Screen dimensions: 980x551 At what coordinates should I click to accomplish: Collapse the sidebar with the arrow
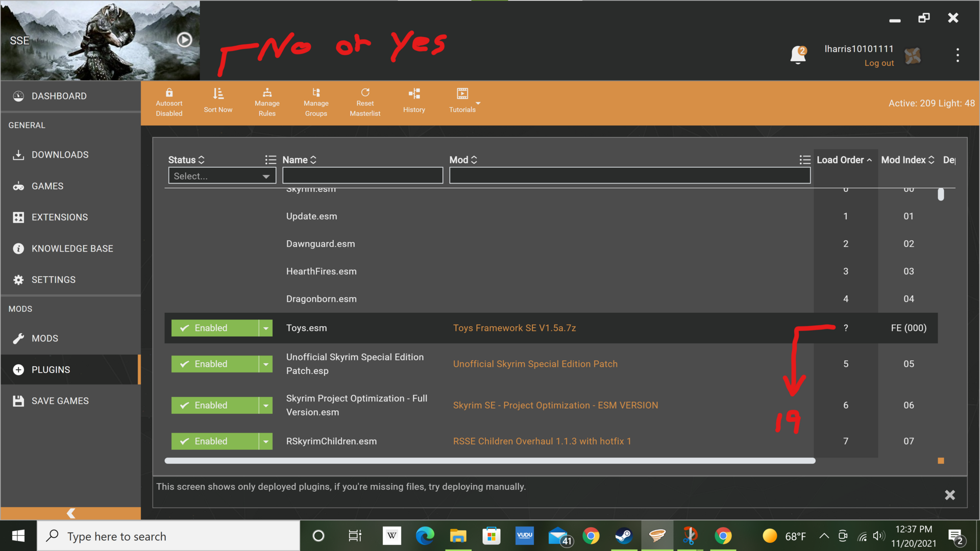pyautogui.click(x=70, y=513)
